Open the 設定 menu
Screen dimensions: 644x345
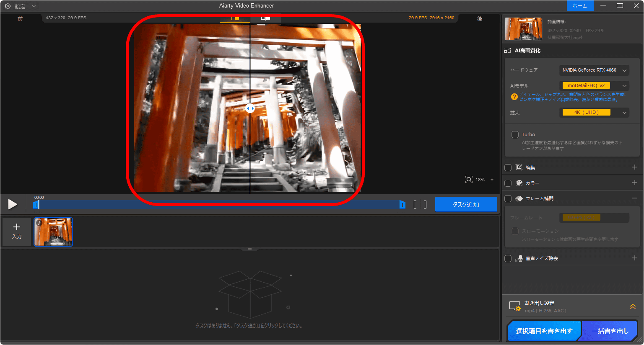[x=20, y=6]
